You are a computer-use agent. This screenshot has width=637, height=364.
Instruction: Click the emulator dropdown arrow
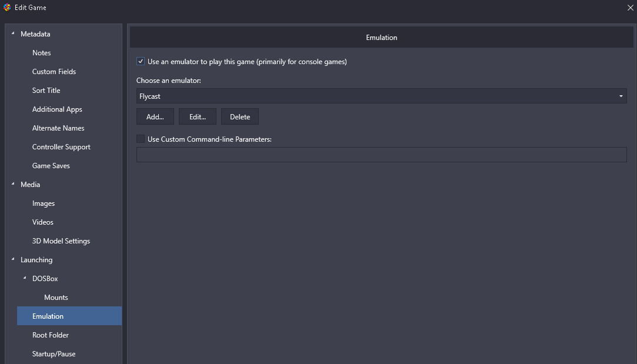coord(621,96)
